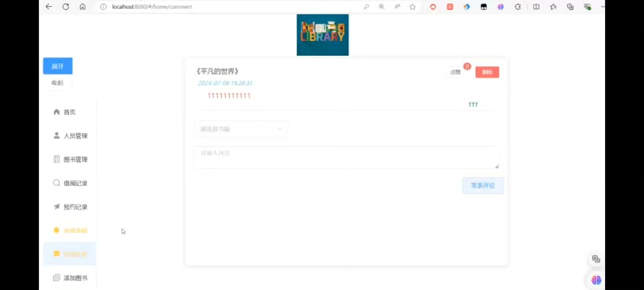Add this page to browser favorites
The width and height of the screenshot is (644, 290).
[x=413, y=7]
